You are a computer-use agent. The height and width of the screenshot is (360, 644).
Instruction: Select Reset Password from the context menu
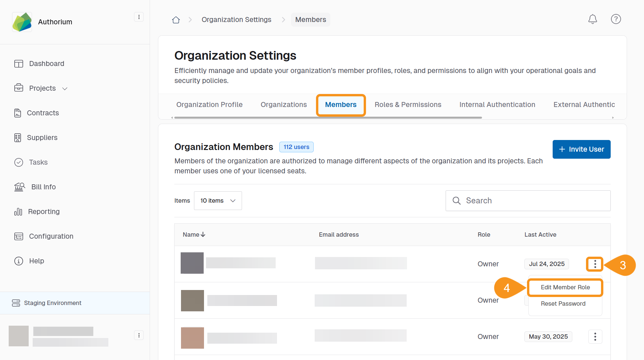tap(563, 303)
